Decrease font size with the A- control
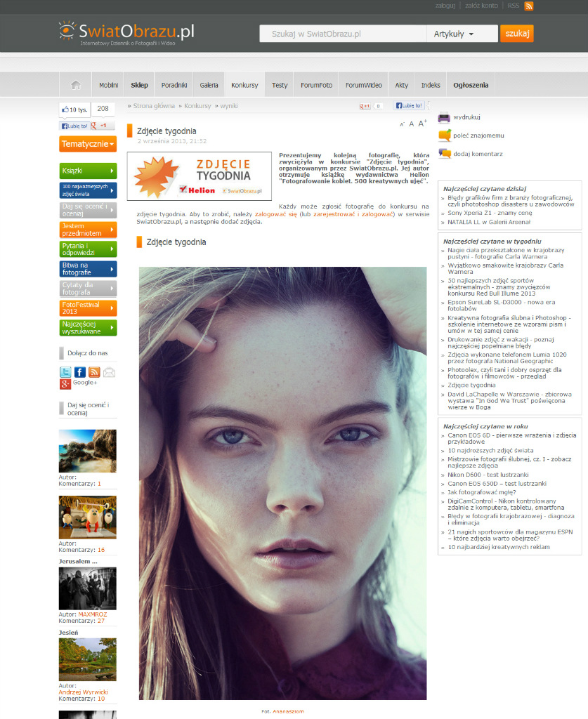Image resolution: width=588 pixels, height=719 pixels. tap(402, 124)
